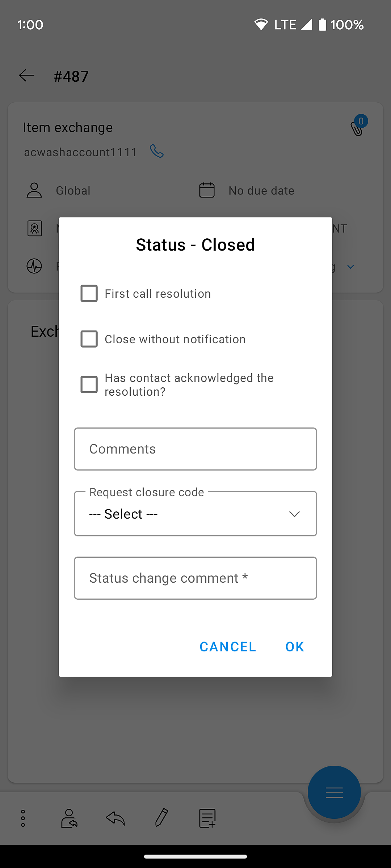Image resolution: width=391 pixels, height=868 pixels.
Task: Tap the phone call icon
Action: pyautogui.click(x=157, y=151)
